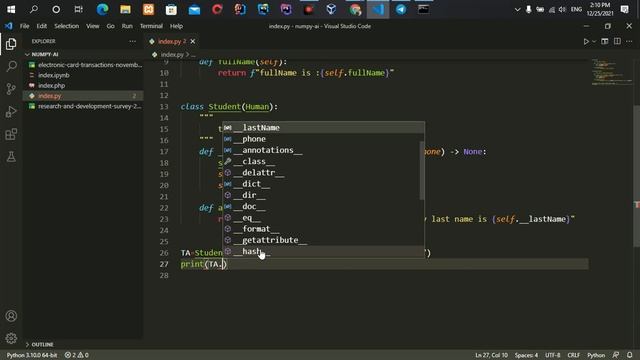This screenshot has height=360, width=640.
Task: Open the Accounts menu icon
Action: (11, 316)
